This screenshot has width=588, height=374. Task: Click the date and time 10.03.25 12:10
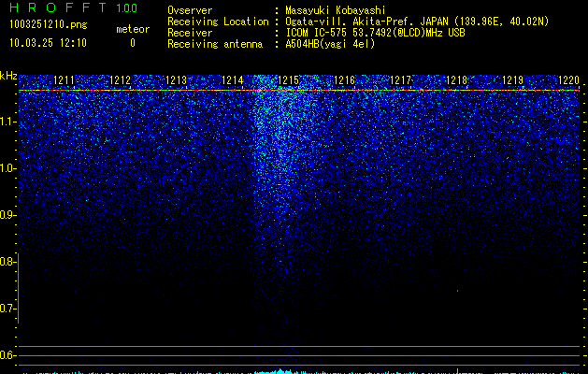click(x=48, y=43)
